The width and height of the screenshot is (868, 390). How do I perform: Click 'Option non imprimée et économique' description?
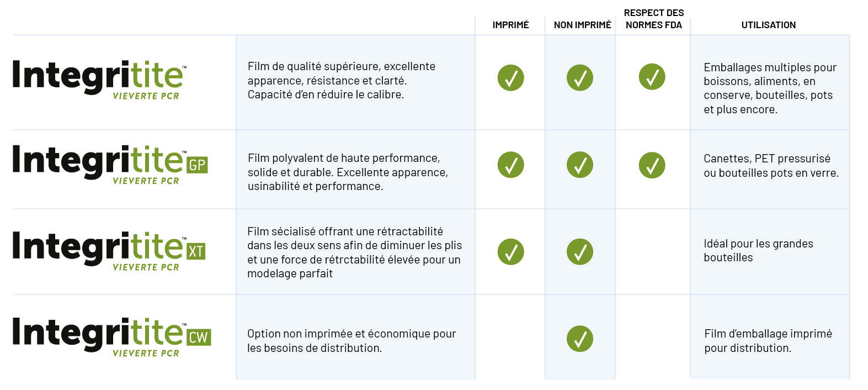tap(352, 341)
